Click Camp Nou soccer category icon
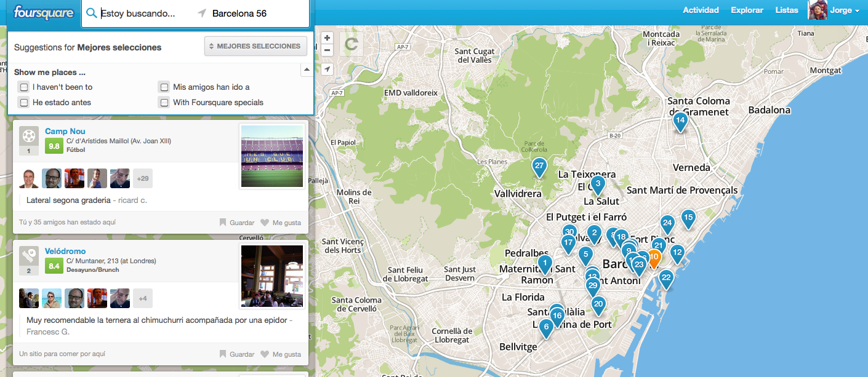 point(28,135)
